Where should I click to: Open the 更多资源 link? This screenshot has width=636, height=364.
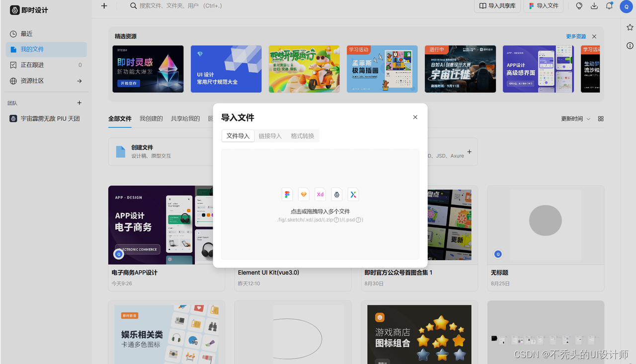pos(576,37)
